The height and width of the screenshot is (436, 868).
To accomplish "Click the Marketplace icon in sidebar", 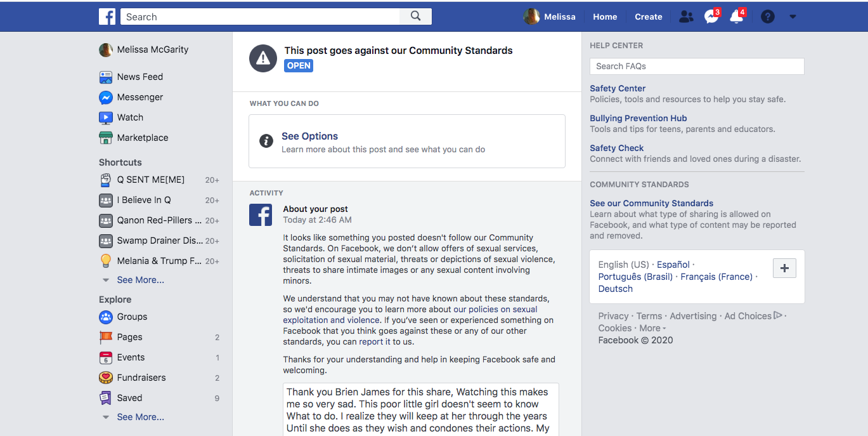I will [106, 138].
